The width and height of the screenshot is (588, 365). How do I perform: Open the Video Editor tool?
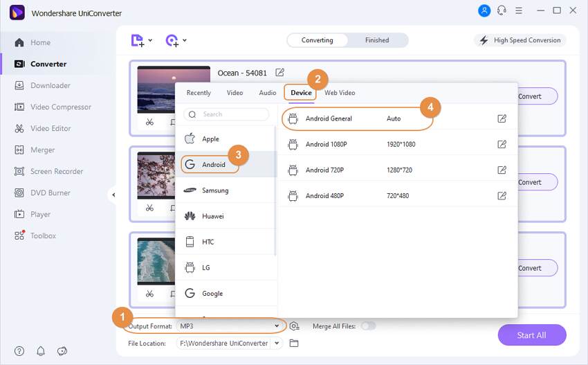(x=42, y=128)
